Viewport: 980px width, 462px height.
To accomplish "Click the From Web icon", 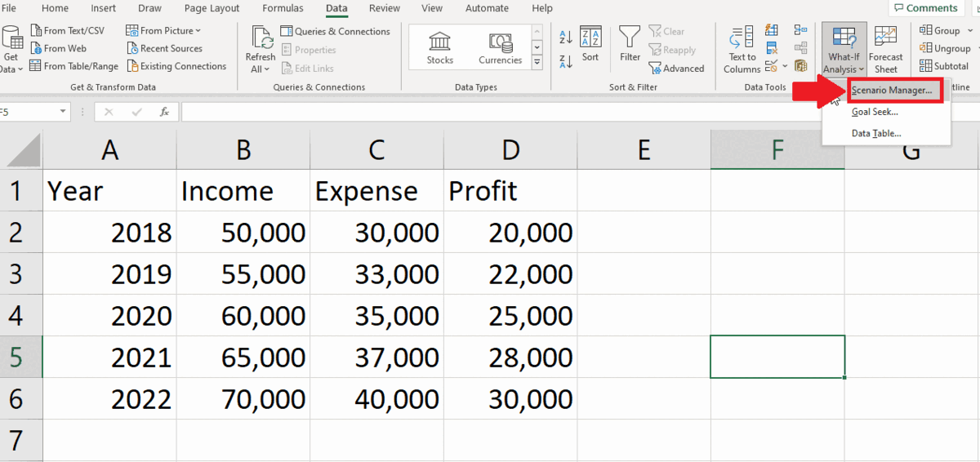I will tap(36, 48).
